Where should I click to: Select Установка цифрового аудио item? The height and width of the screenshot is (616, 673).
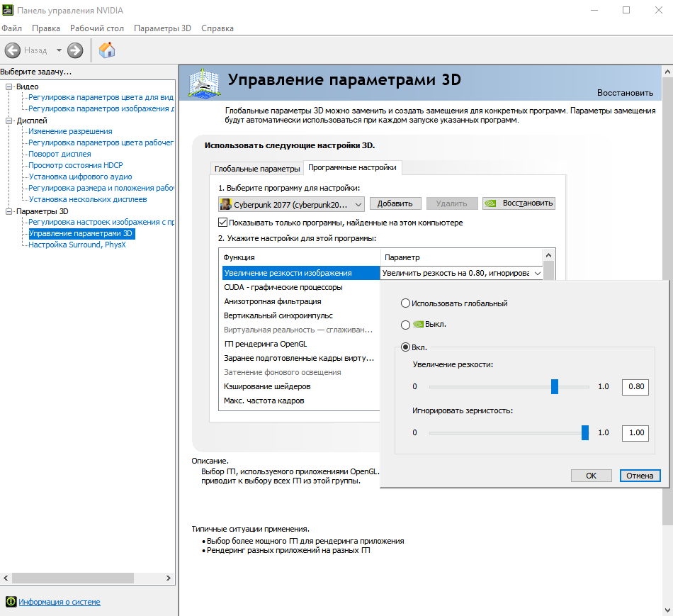[x=80, y=177]
